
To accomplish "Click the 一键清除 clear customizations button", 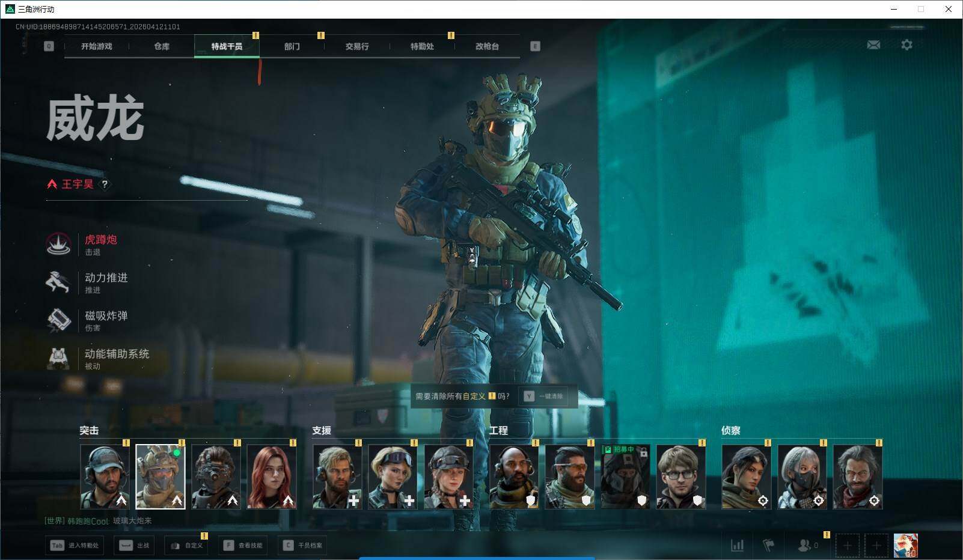I will click(x=544, y=397).
